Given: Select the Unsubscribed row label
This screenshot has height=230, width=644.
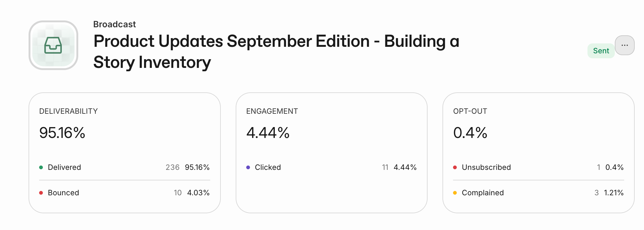Looking at the screenshot, I should [486, 167].
